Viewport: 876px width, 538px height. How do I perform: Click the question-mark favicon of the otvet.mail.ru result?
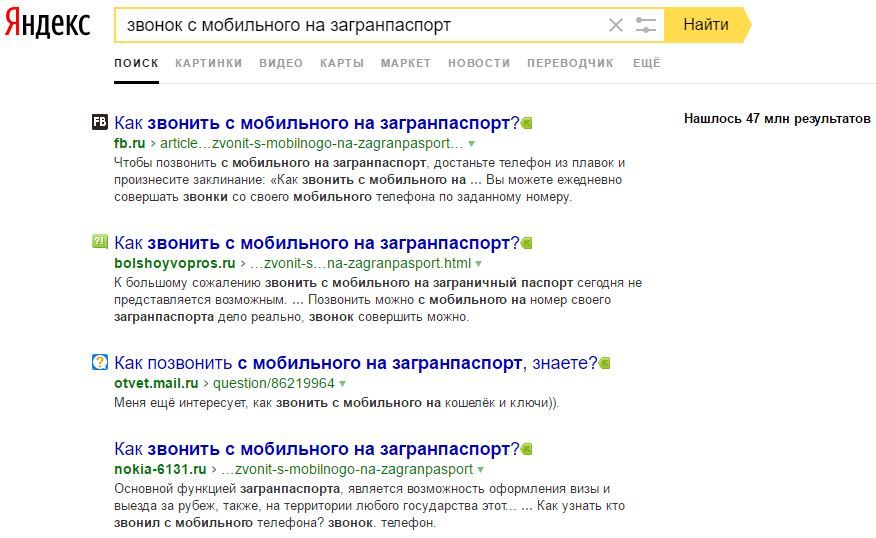coord(100,362)
